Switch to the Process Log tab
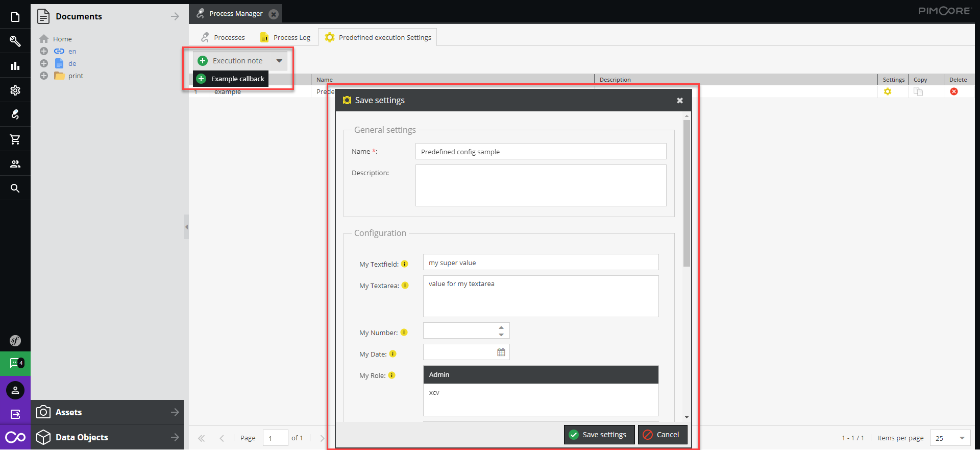This screenshot has width=980, height=450. coord(285,37)
